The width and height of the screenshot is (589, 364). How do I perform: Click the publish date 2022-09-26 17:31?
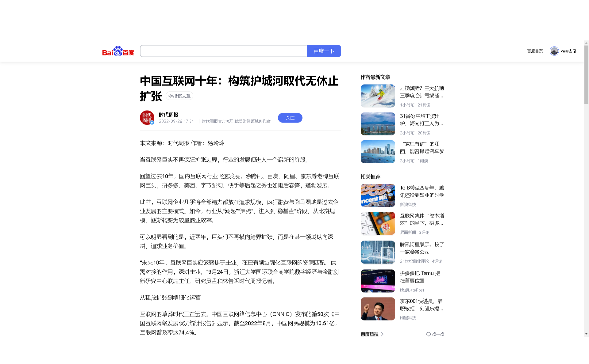pos(176,121)
